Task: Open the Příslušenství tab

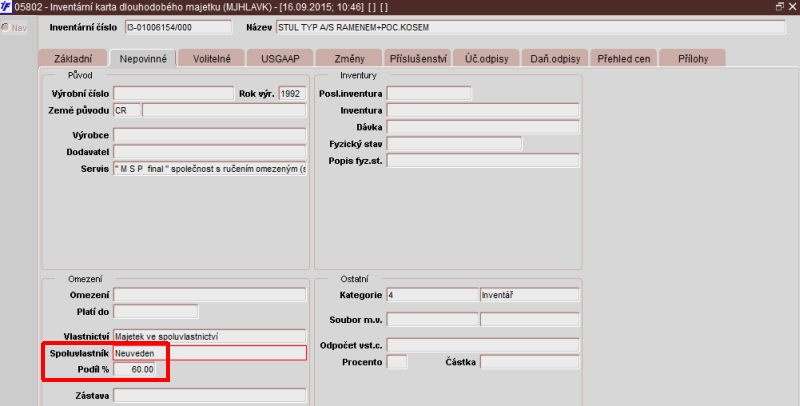Action: click(418, 59)
